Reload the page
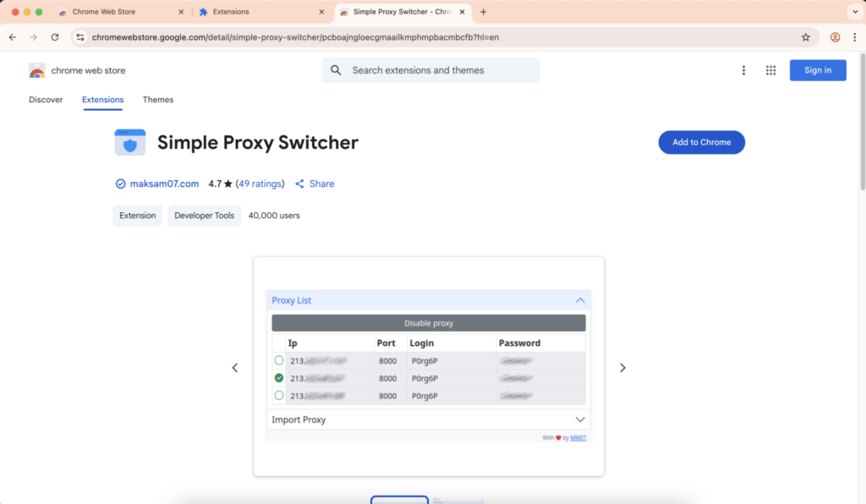Screen dimensions: 866x504 coord(54,36)
